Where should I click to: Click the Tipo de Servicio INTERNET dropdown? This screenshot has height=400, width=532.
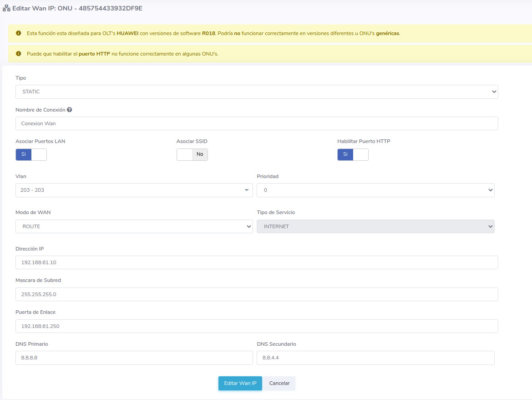[375, 226]
